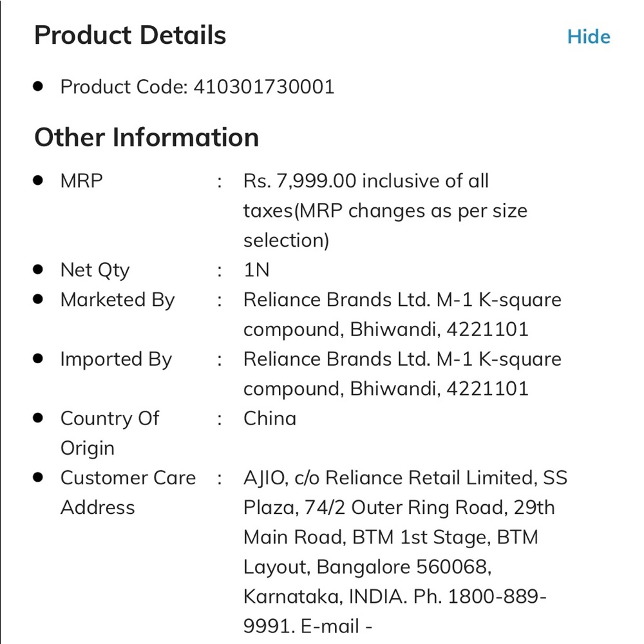The height and width of the screenshot is (644, 644).
Task: Click the China country value
Action: coord(270,419)
